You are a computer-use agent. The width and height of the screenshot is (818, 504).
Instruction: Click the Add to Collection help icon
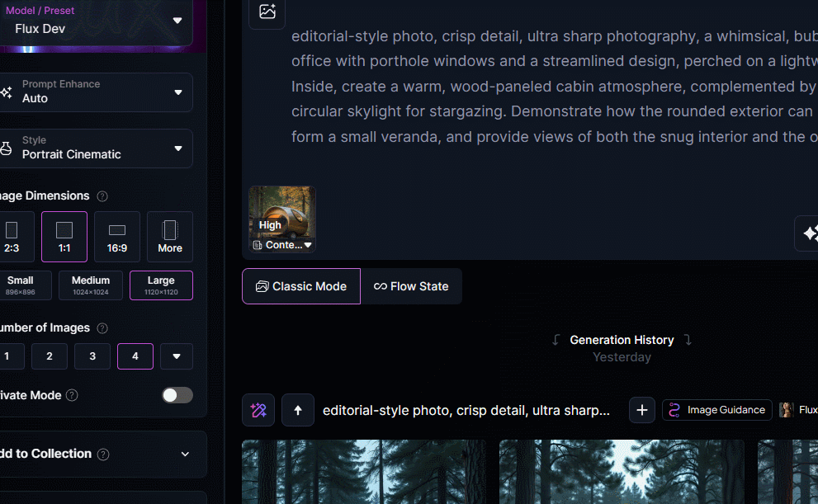click(x=103, y=455)
